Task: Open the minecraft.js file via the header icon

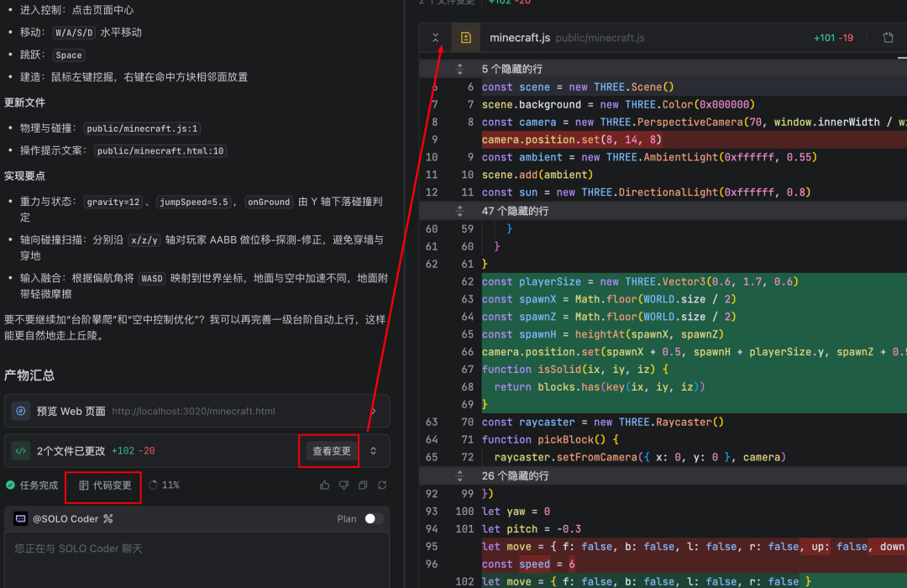Action: (x=888, y=38)
